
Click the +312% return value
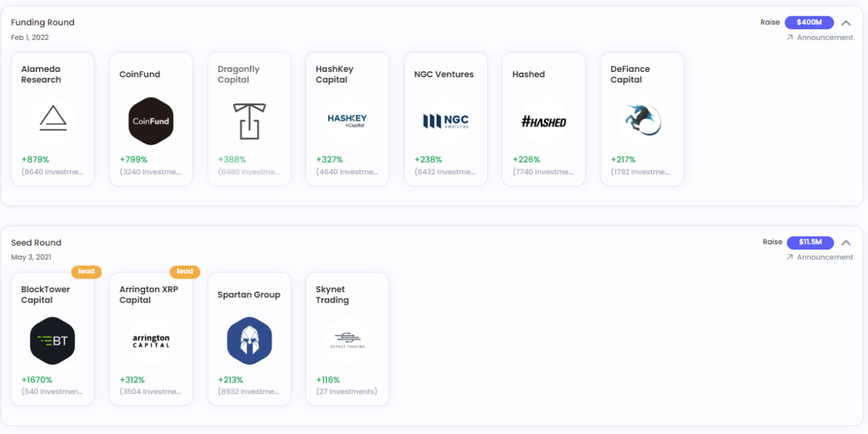coord(134,380)
